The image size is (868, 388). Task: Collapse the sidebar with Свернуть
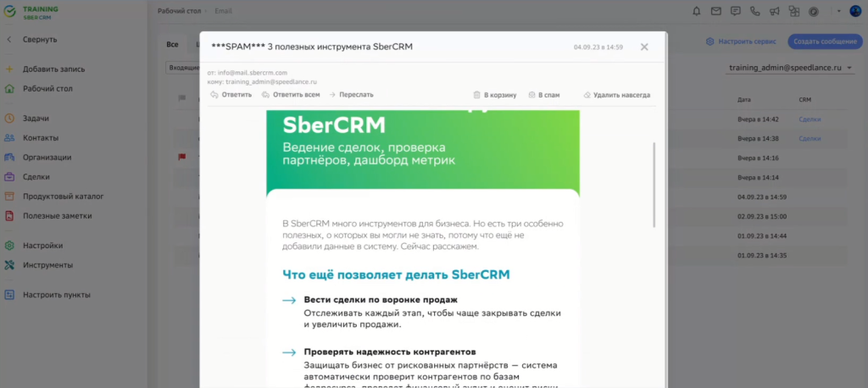click(40, 40)
